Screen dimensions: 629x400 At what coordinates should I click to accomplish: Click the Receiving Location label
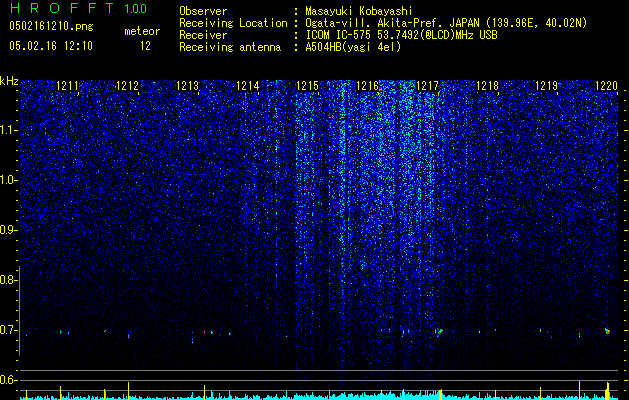click(233, 23)
